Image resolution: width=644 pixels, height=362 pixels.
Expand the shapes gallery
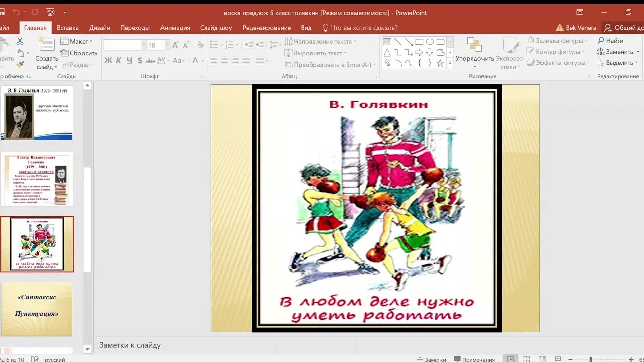450,63
